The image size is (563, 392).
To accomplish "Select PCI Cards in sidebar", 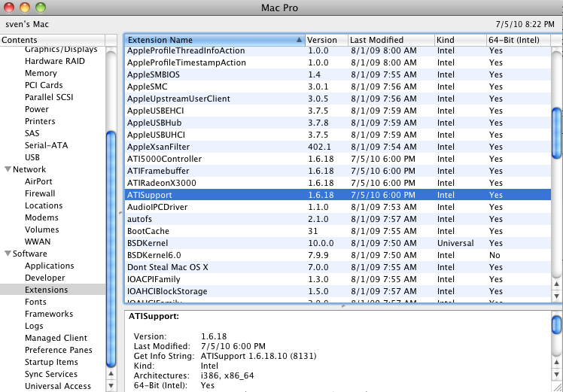I will pyautogui.click(x=44, y=85).
